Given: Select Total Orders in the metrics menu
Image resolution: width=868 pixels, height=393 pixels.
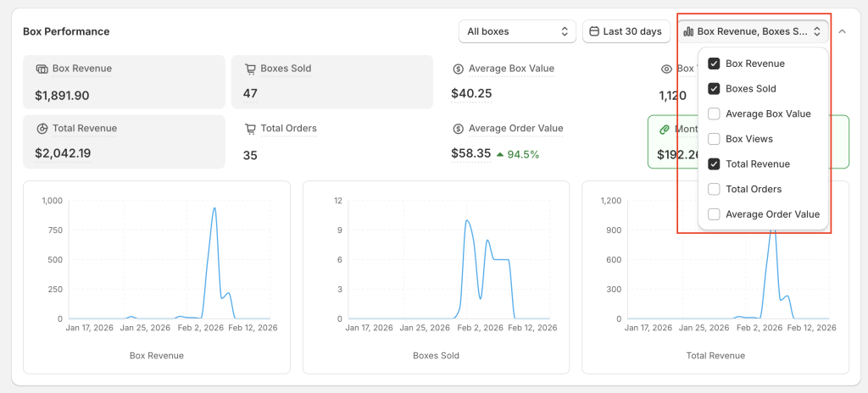Looking at the screenshot, I should (714, 189).
